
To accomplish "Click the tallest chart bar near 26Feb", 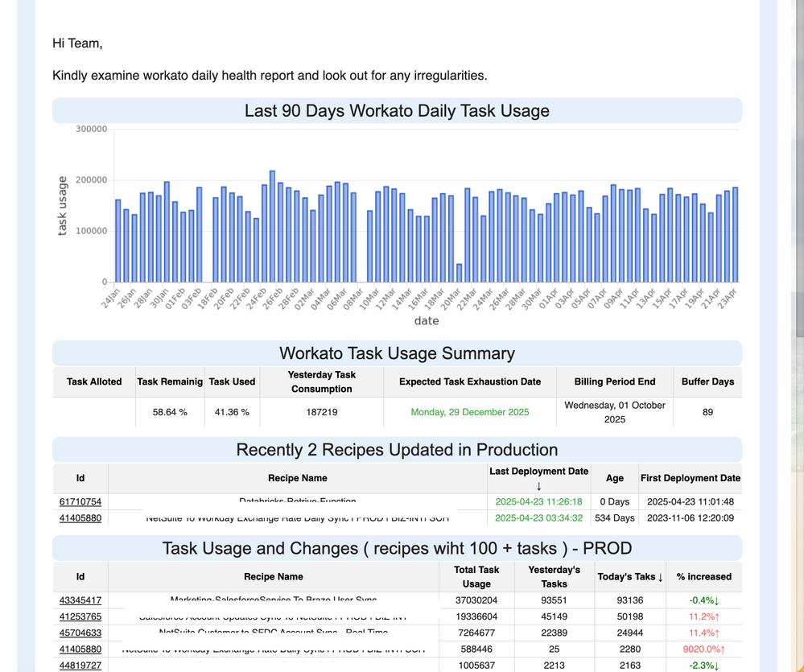I will (x=272, y=227).
